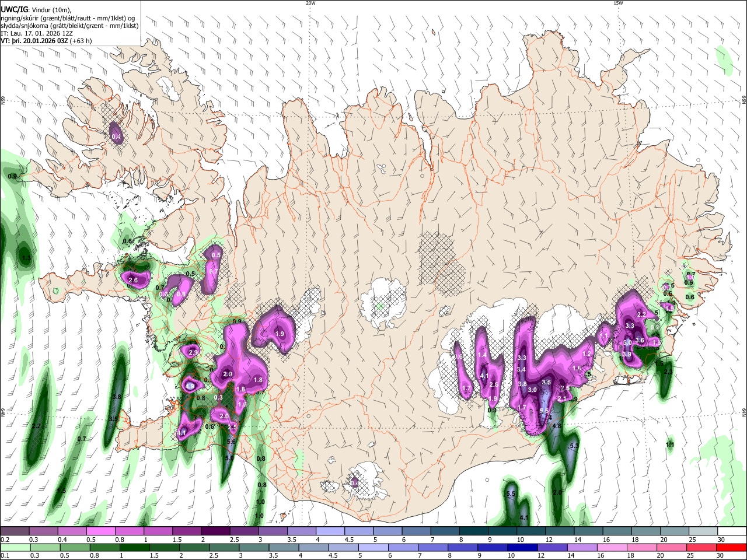
Task: Select the bright pink 0.5–0.8 snow legend swatch
Action: [100, 531]
